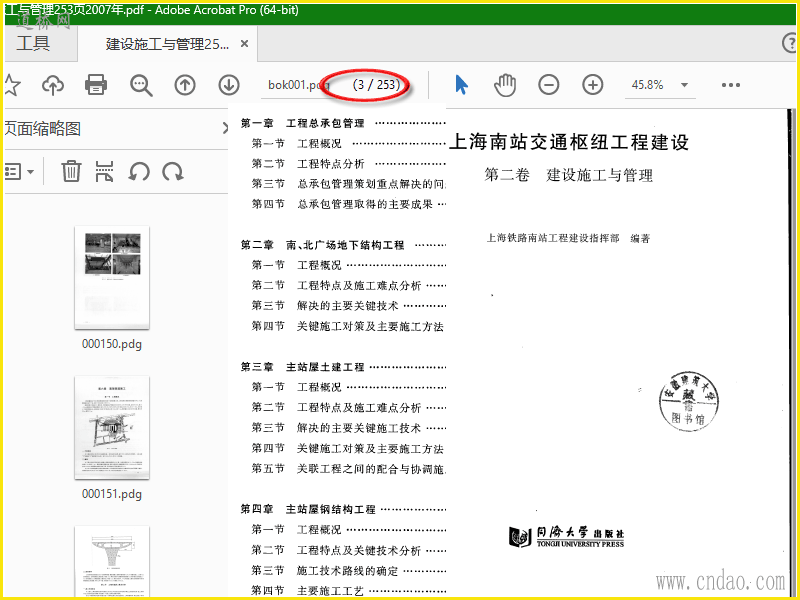The image size is (800, 600).
Task: Click author line 上海铁路南站工程建设指挥部 编著
Action: (x=568, y=238)
